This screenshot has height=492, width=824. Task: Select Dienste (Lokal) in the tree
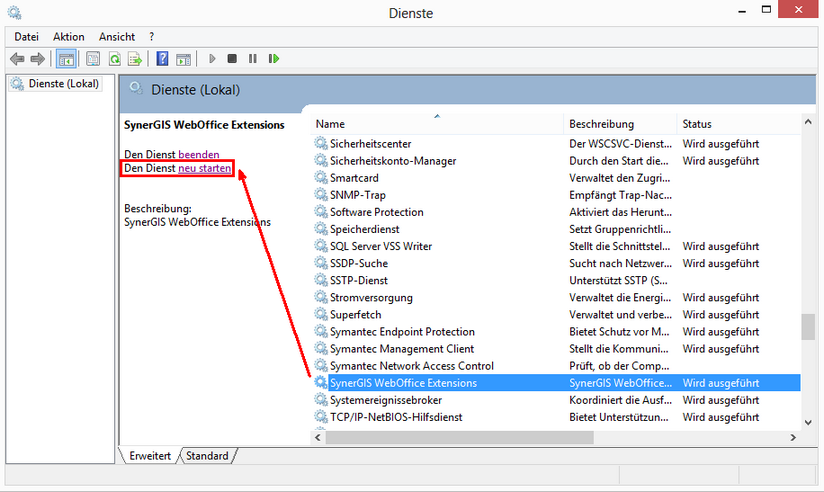tap(55, 84)
